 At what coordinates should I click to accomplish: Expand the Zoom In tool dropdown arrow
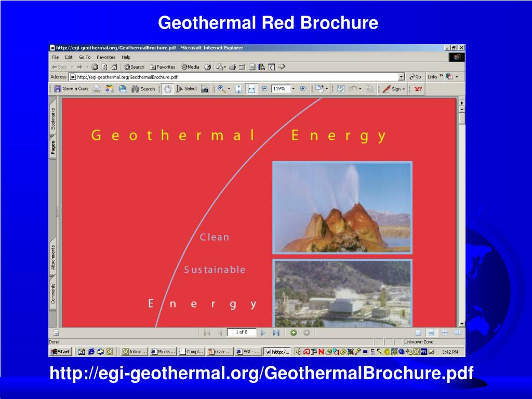click(229, 89)
